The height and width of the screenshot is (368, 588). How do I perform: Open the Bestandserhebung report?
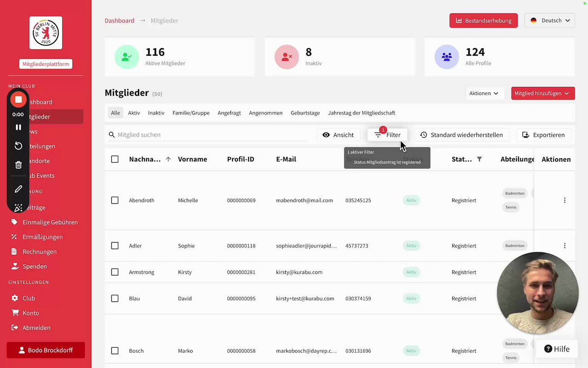483,20
